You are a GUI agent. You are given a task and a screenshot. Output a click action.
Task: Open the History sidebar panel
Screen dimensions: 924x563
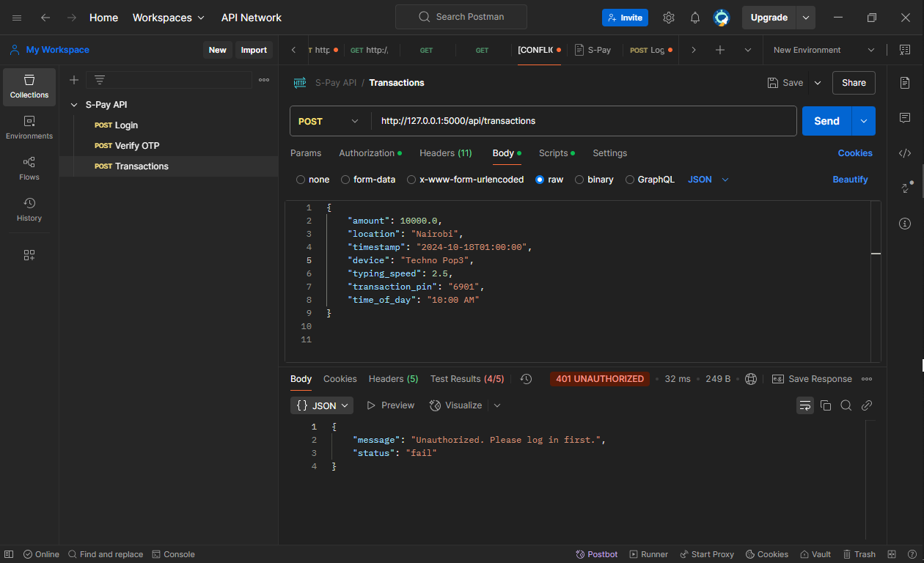click(29, 210)
